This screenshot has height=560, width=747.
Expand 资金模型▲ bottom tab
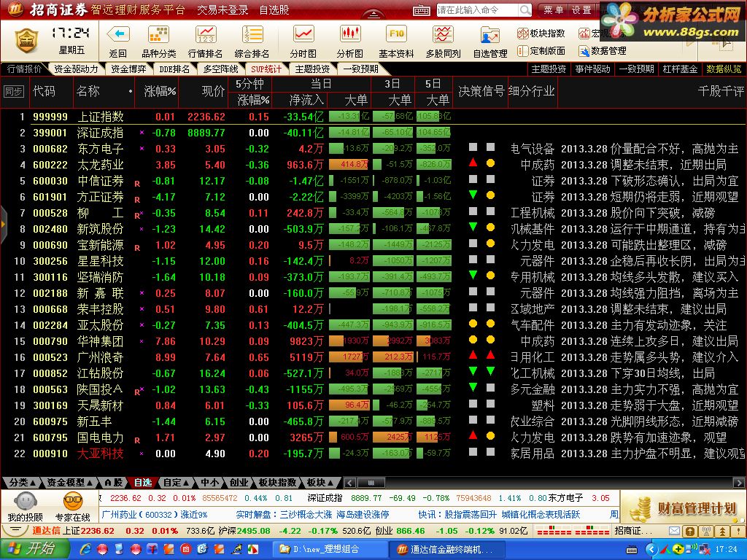[x=69, y=483]
